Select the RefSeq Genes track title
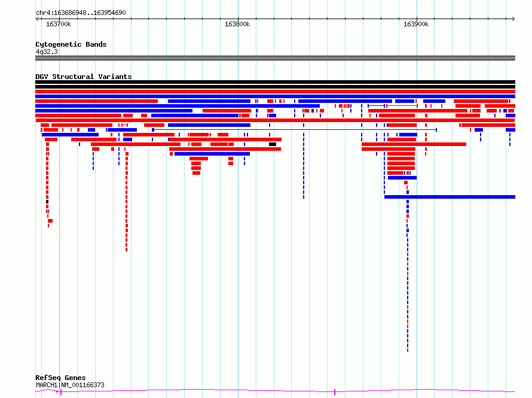 coord(60,378)
